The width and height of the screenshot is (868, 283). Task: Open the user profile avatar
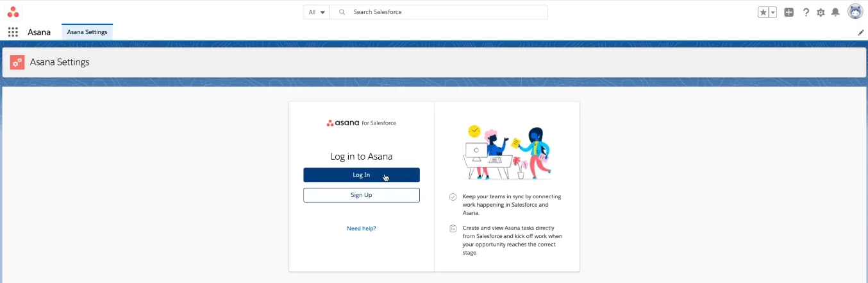click(855, 12)
